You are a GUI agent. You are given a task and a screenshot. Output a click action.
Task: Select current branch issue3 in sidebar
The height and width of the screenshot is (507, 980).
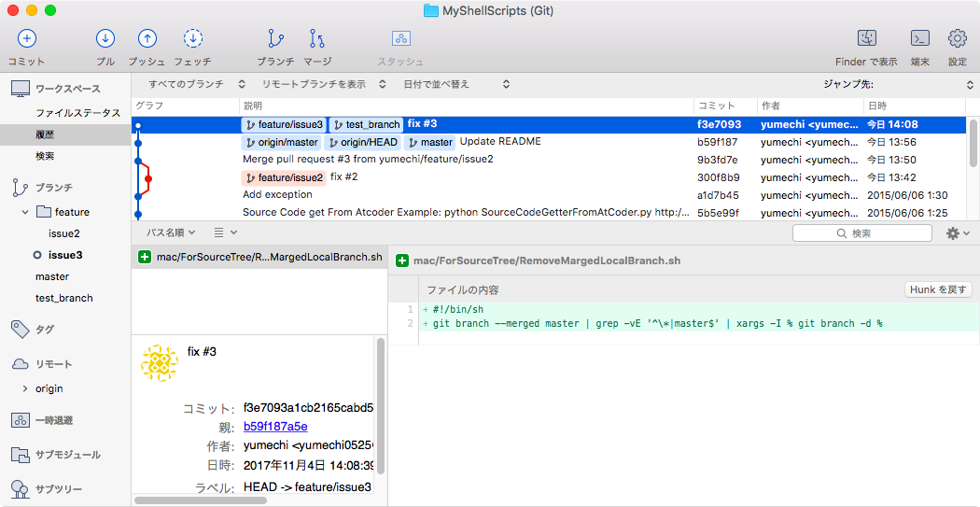65,255
